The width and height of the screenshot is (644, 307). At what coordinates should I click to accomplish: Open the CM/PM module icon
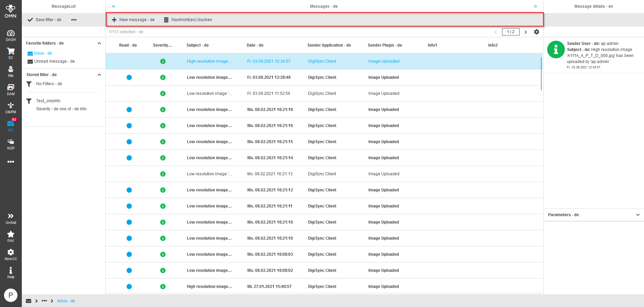(x=11, y=108)
